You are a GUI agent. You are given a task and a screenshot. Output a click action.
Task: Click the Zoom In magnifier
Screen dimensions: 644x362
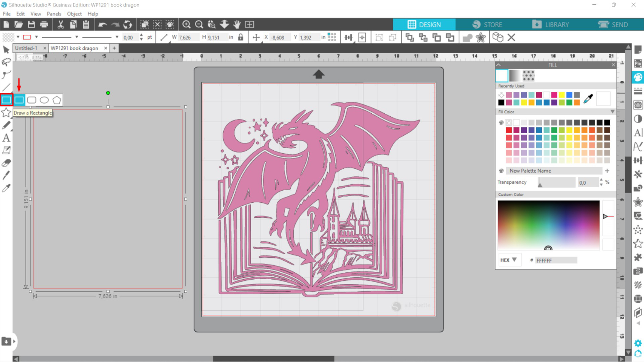click(x=186, y=24)
